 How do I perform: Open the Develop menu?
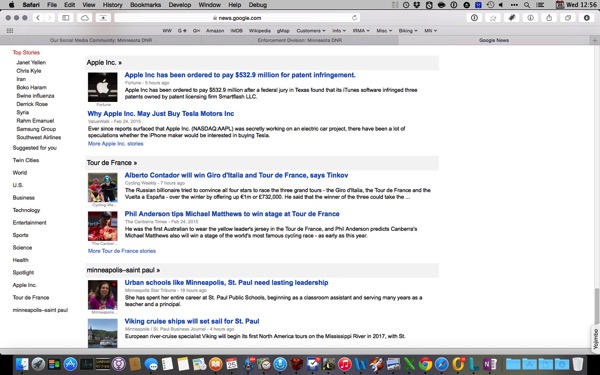[x=180, y=5]
